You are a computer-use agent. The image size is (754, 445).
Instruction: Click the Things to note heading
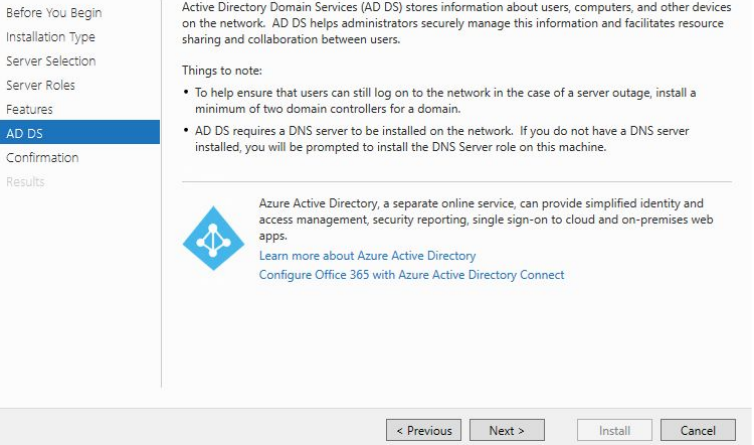click(x=221, y=71)
